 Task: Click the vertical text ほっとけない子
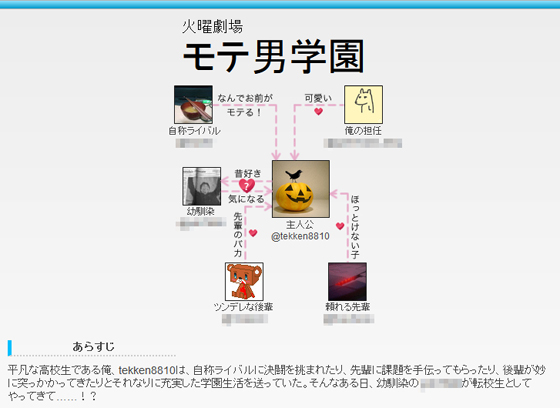[x=355, y=227]
